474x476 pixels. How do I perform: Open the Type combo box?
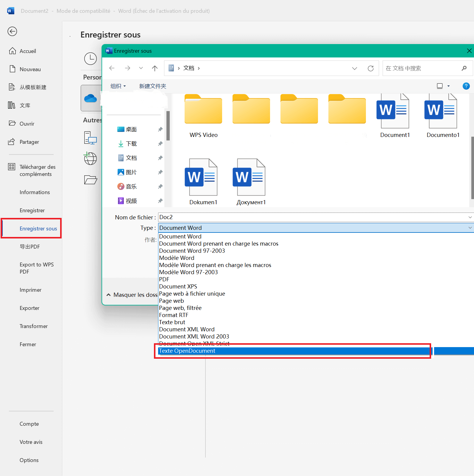pos(316,228)
